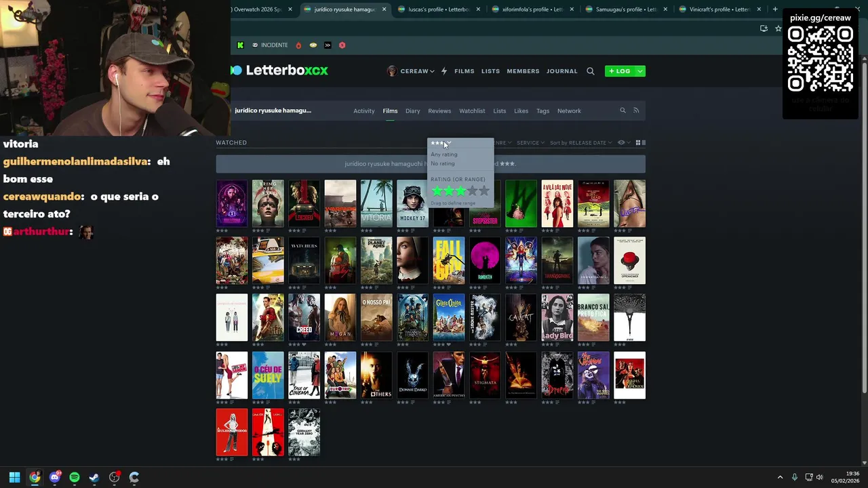Collapse the three-star rating dropdown
The height and width of the screenshot is (488, 868).
(441, 143)
